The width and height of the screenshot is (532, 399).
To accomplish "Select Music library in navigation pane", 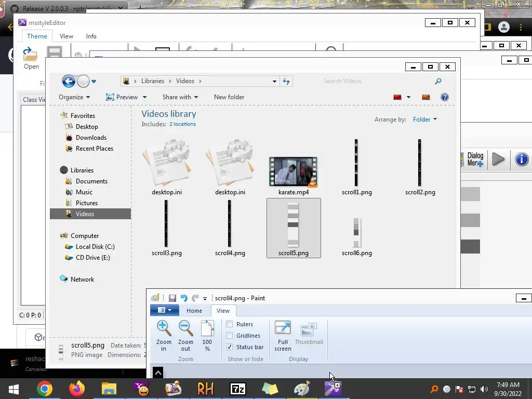I will click(x=84, y=192).
